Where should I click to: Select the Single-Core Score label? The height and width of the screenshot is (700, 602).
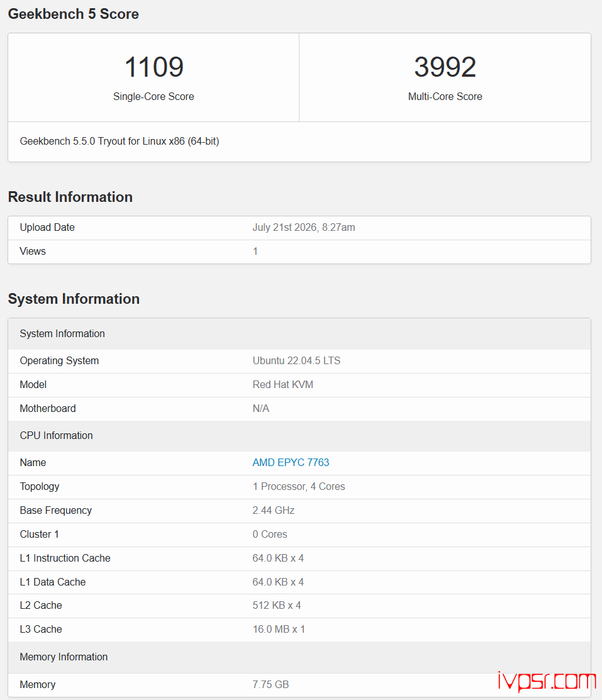(153, 96)
